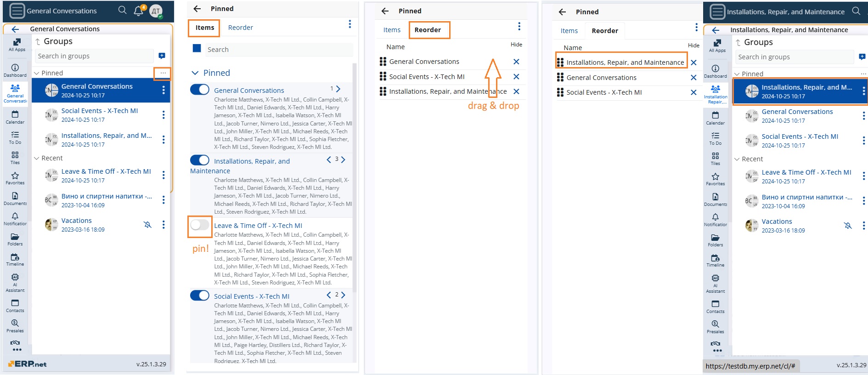Open Vacations group in Installations, Repair window
This screenshot has height=375, width=868.
coord(800,226)
